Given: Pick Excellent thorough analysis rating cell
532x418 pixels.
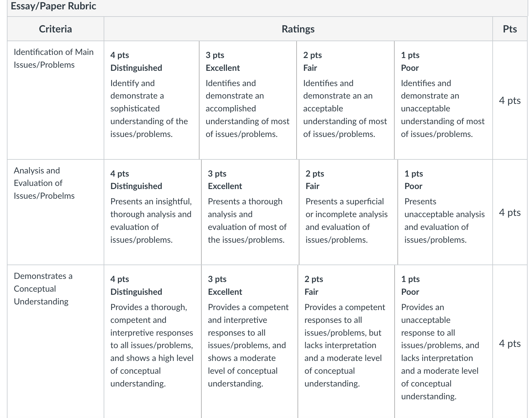Looking at the screenshot, I should (x=250, y=212).
